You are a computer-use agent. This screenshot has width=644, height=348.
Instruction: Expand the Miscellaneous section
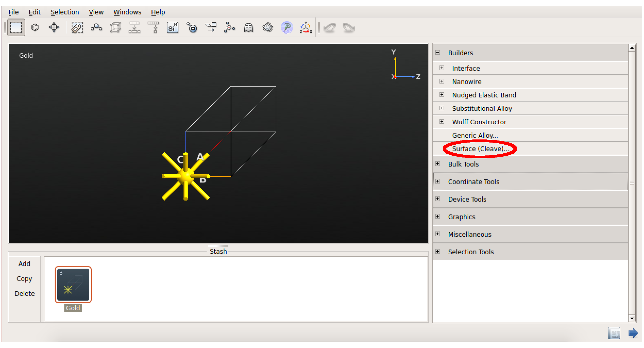(438, 234)
